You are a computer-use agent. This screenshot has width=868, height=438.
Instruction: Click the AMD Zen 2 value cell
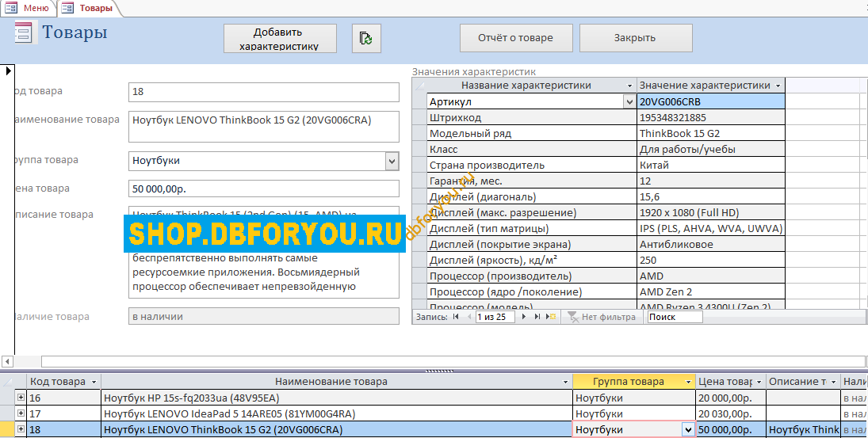coord(711,292)
